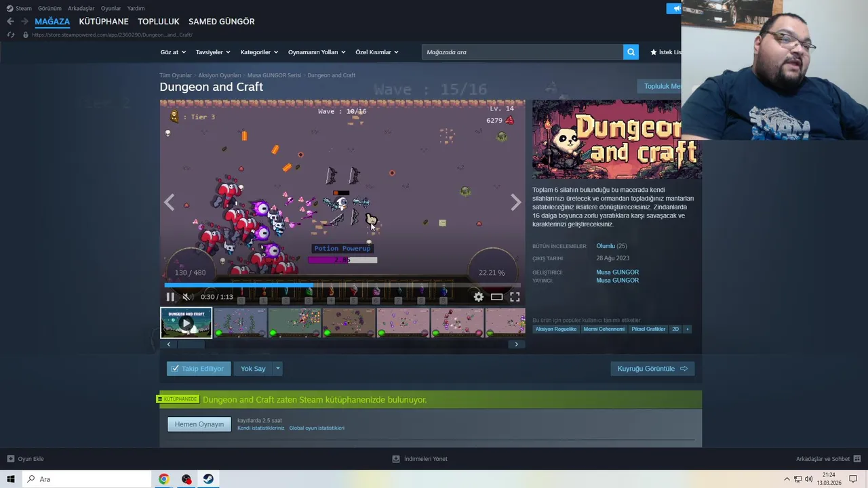The width and height of the screenshot is (868, 488).
Task: Open the İstek Listesi wishlist link
Action: coord(666,52)
